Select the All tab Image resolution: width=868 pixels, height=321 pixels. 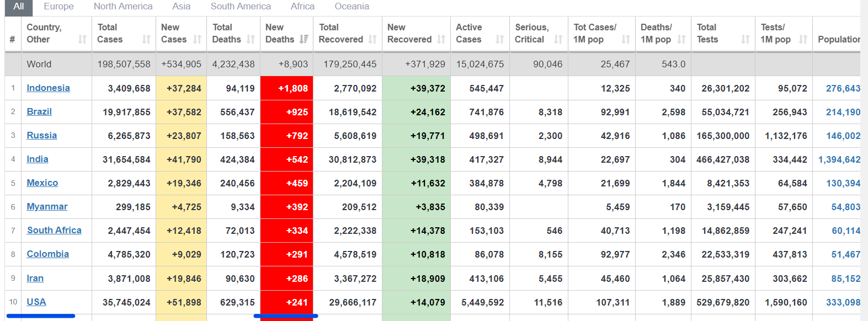[x=19, y=7]
